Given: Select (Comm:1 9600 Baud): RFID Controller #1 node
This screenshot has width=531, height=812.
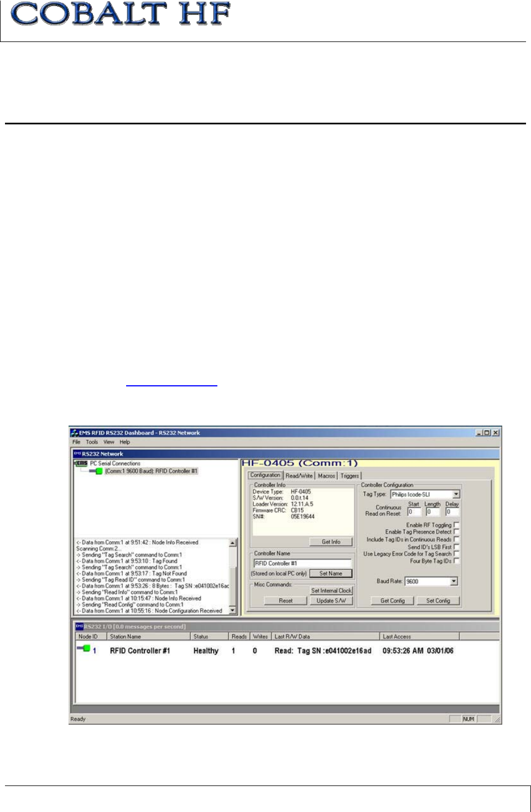Looking at the screenshot, I should pyautogui.click(x=151, y=472).
